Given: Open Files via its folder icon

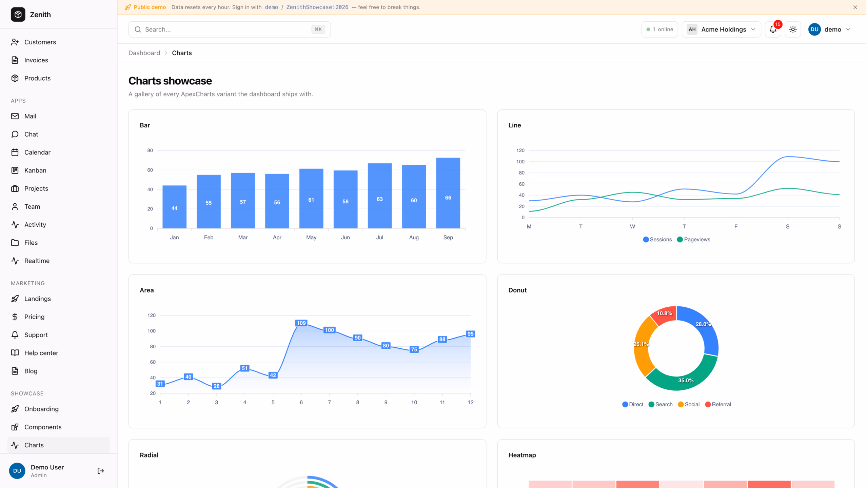Looking at the screenshot, I should (x=15, y=243).
